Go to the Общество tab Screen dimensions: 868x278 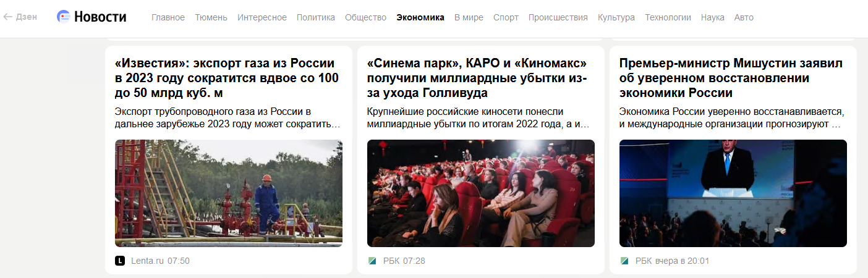point(366,17)
